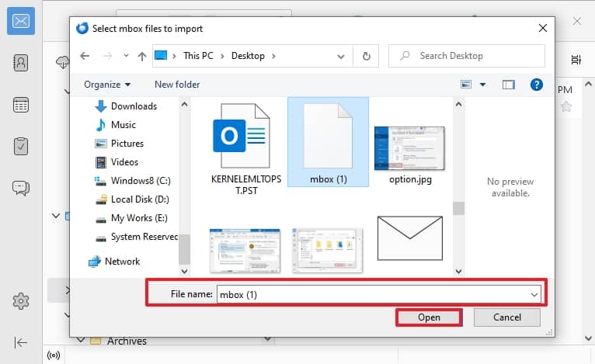The width and height of the screenshot is (595, 364).
Task: Open the Mail view in sidebar
Action: click(x=21, y=21)
